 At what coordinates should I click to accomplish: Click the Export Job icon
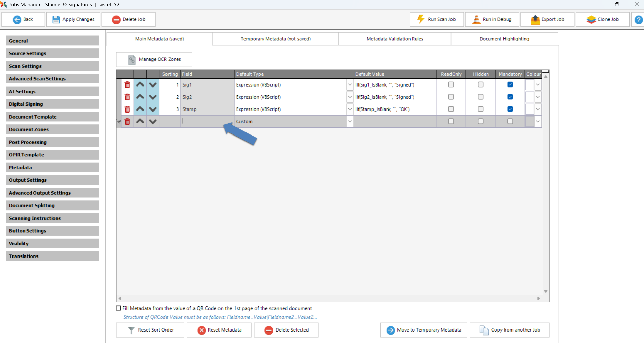coord(535,19)
